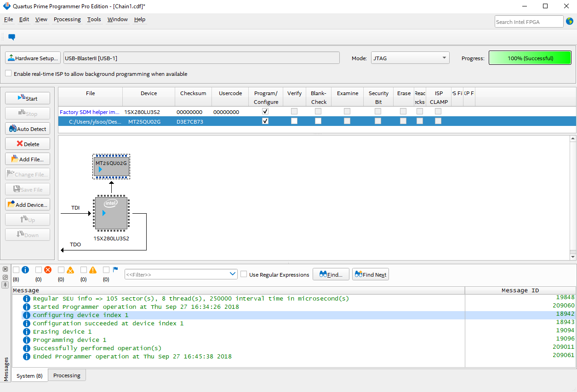Enable Use Regular Expressions checkbox
This screenshot has width=577, height=392.
coord(244,274)
